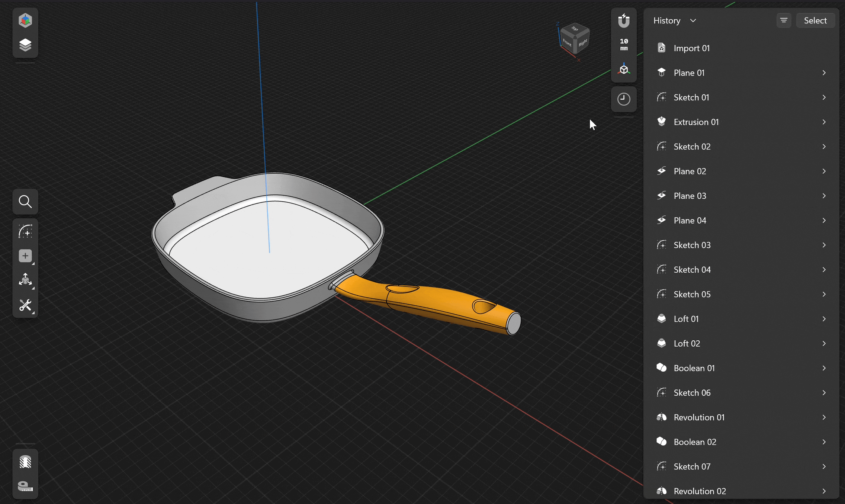Screen dimensions: 845x504
Task: Click the Boolean 01 icon
Action: [x=661, y=368]
